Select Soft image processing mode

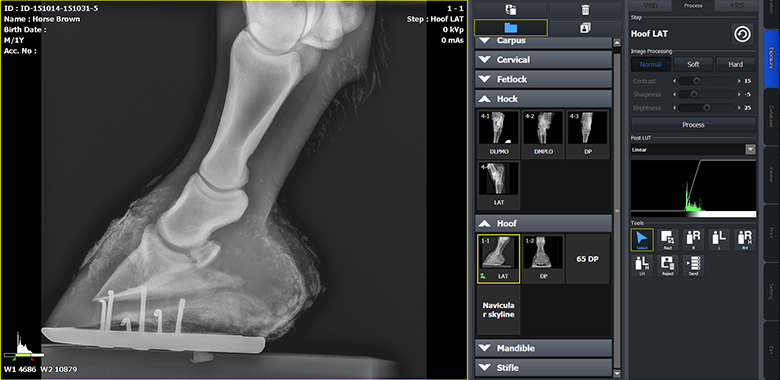(x=693, y=64)
